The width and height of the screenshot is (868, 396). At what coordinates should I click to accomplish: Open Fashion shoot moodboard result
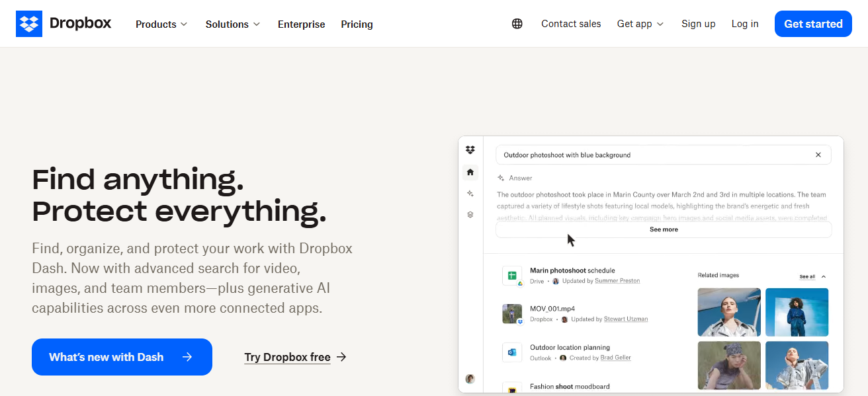pyautogui.click(x=570, y=387)
